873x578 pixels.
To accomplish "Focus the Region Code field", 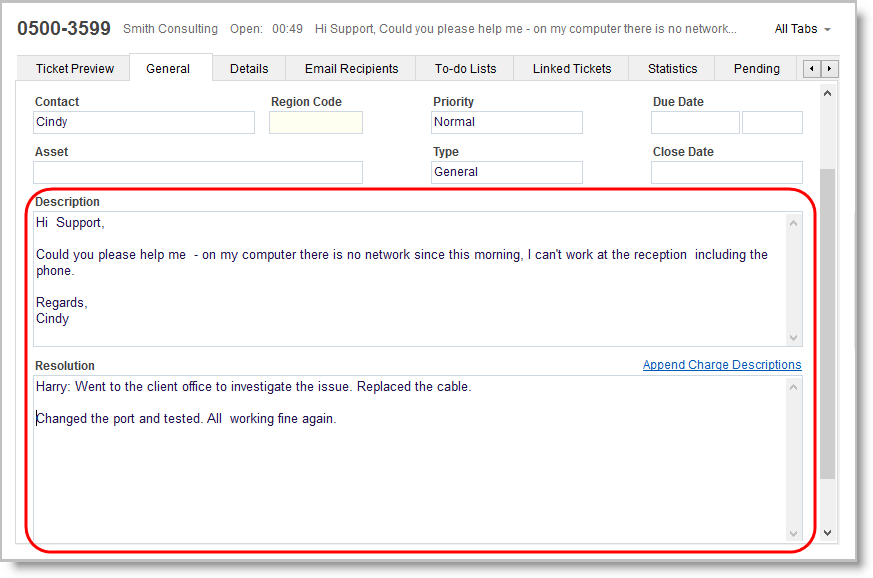I will pos(315,122).
